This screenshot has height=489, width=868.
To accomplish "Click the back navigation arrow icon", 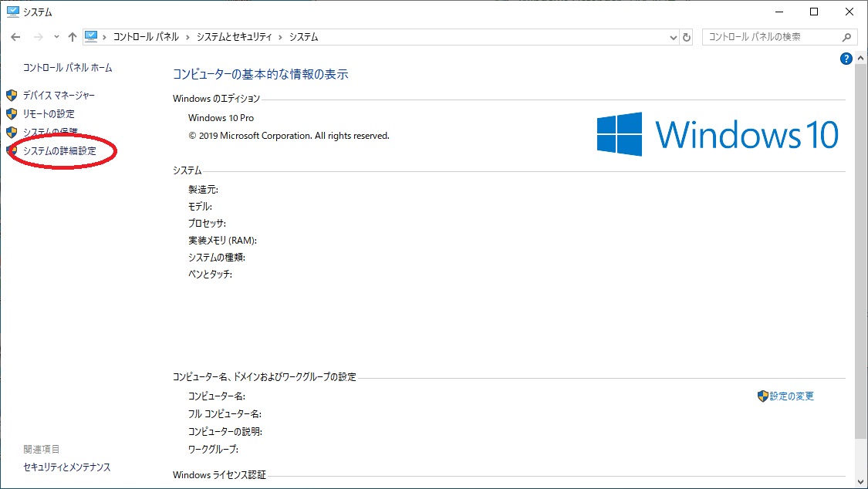I will (15, 36).
